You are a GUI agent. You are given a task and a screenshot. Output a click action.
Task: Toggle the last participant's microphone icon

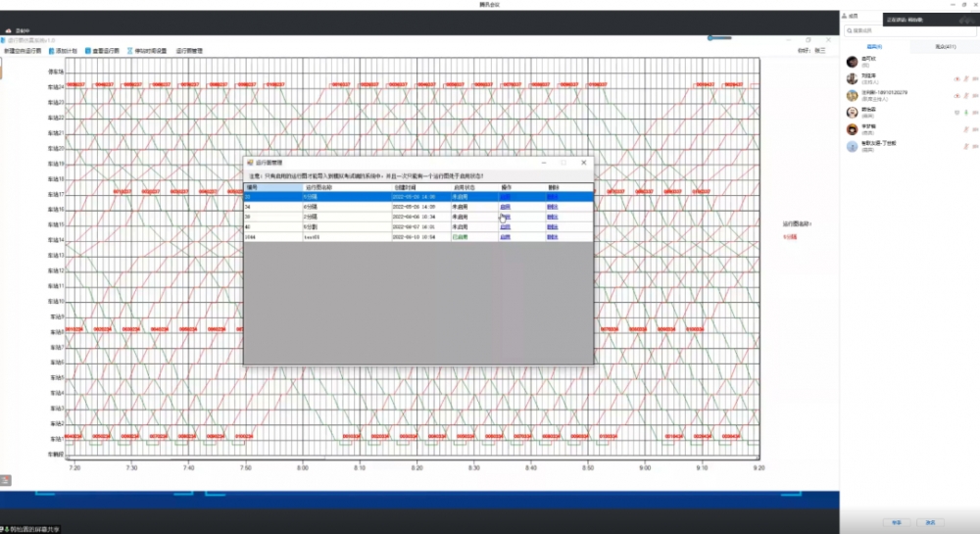point(965,146)
